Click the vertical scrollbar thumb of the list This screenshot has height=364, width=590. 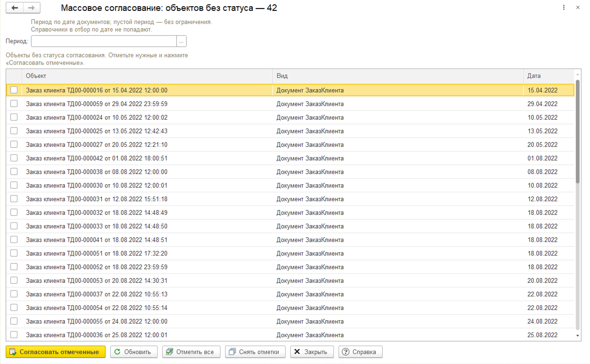coord(578,131)
